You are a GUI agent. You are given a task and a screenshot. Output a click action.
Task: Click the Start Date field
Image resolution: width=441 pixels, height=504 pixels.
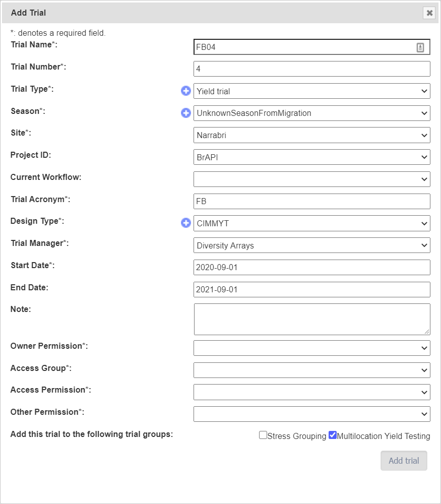pos(311,267)
